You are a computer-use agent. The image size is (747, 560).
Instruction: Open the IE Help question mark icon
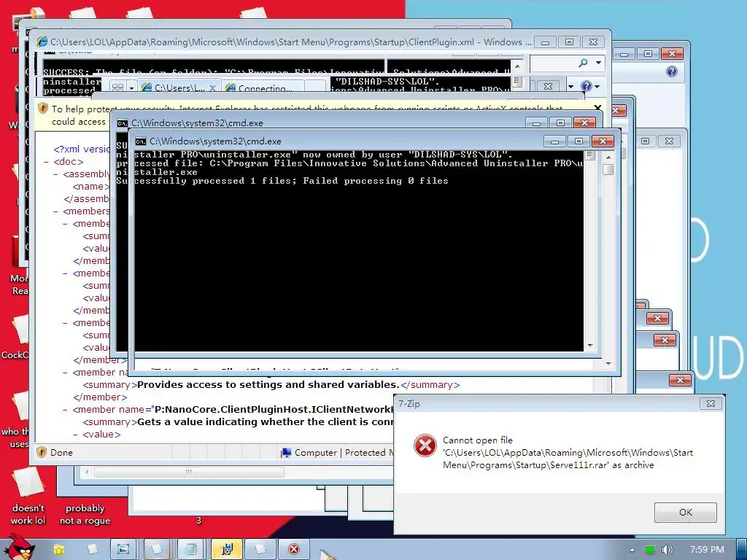click(x=586, y=86)
